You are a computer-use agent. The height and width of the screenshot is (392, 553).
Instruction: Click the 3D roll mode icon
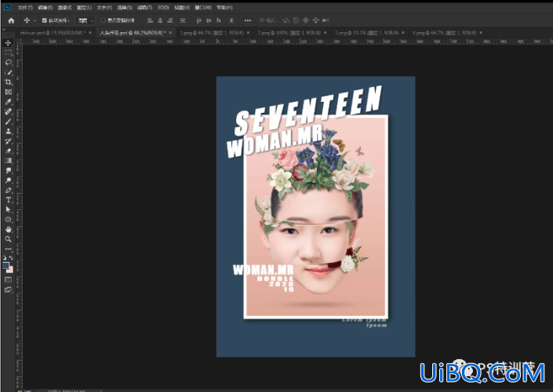(x=296, y=20)
